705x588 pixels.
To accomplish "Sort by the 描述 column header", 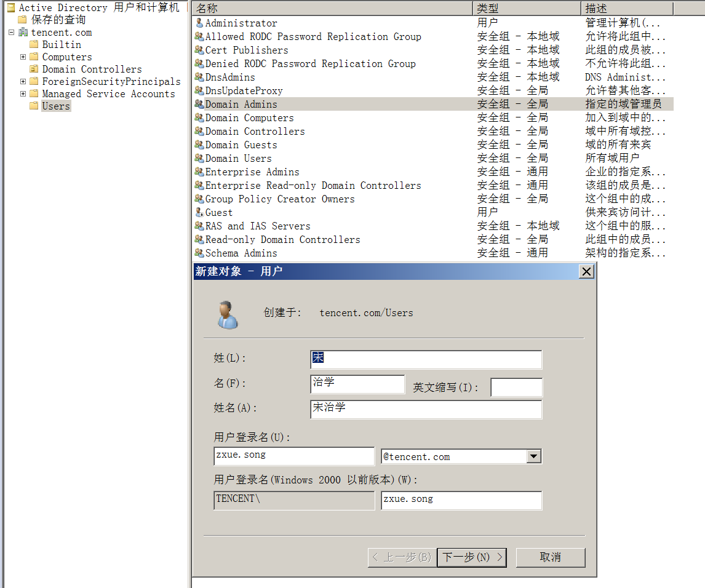I will (627, 8).
